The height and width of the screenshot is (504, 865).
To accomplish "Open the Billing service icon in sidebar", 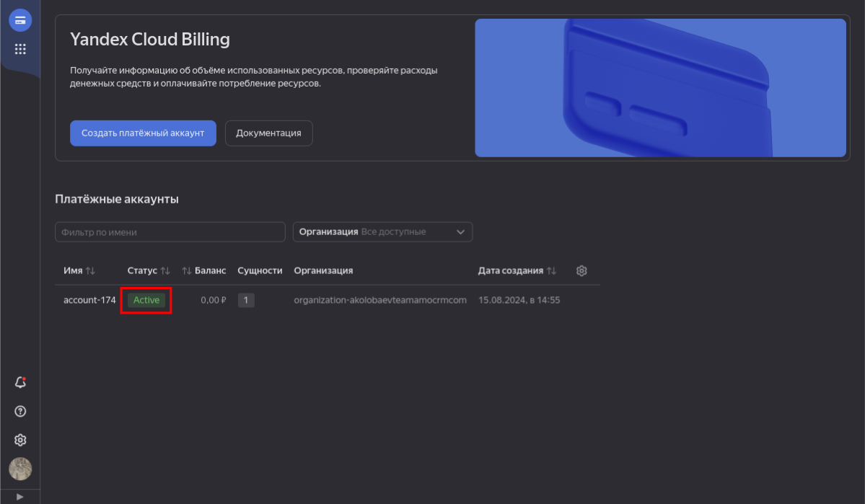I will 20,20.
